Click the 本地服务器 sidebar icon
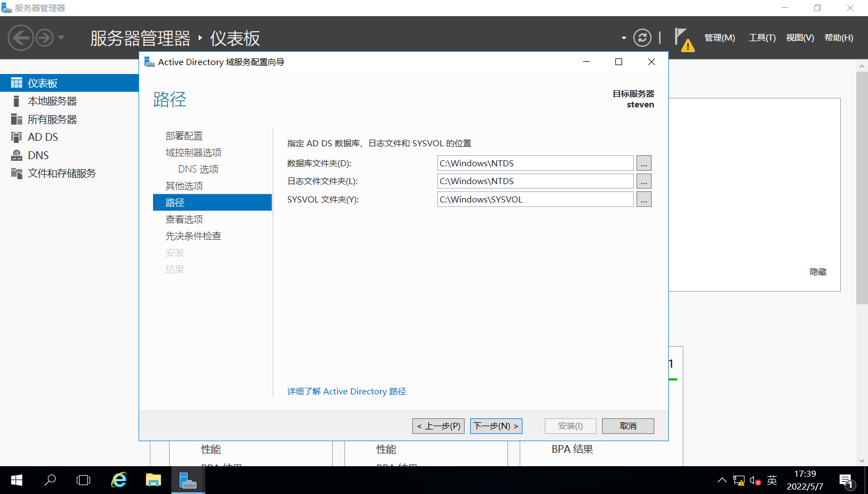The width and height of the screenshot is (868, 494). 17,101
